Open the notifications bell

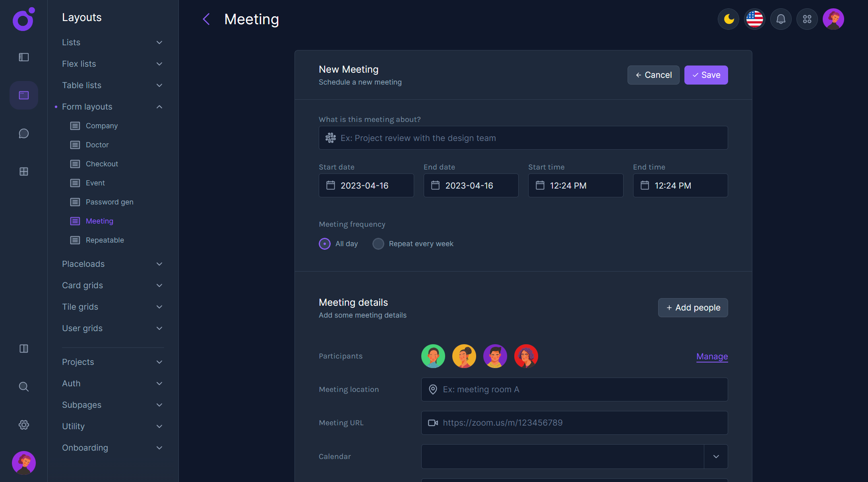click(x=781, y=19)
